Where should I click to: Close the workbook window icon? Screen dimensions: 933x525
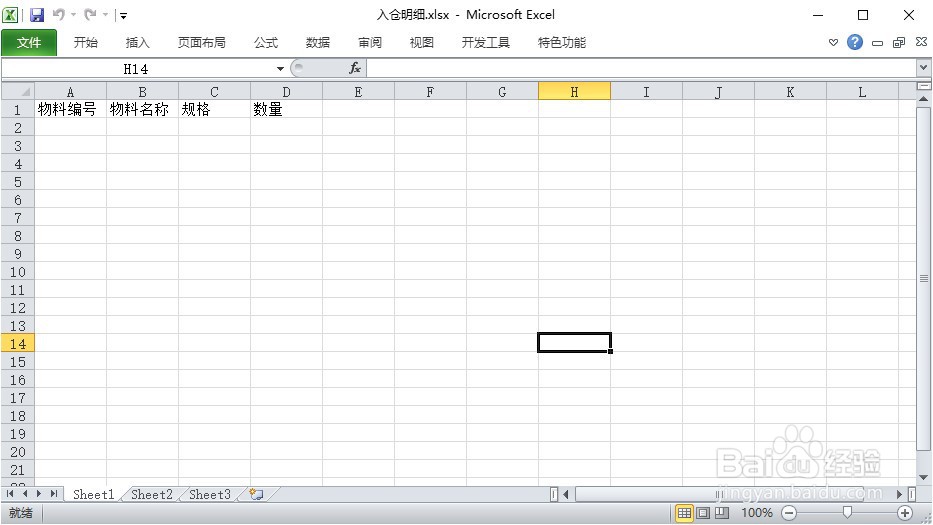(x=921, y=42)
